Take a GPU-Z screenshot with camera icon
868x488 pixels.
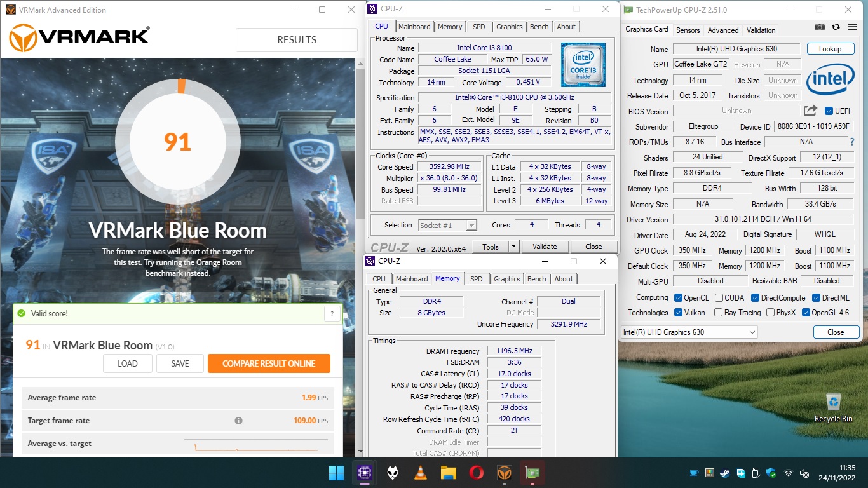pos(820,27)
